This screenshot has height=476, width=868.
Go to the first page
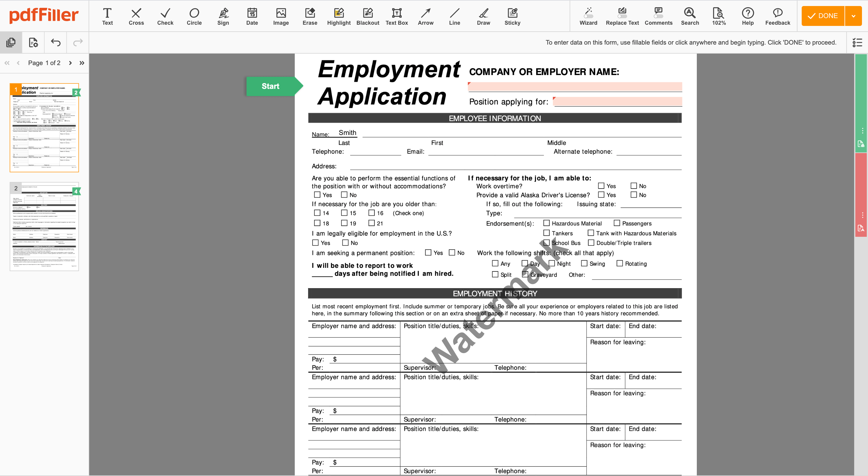[7, 63]
